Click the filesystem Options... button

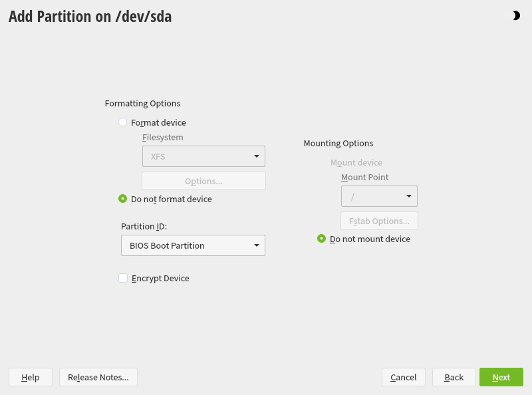coord(203,181)
